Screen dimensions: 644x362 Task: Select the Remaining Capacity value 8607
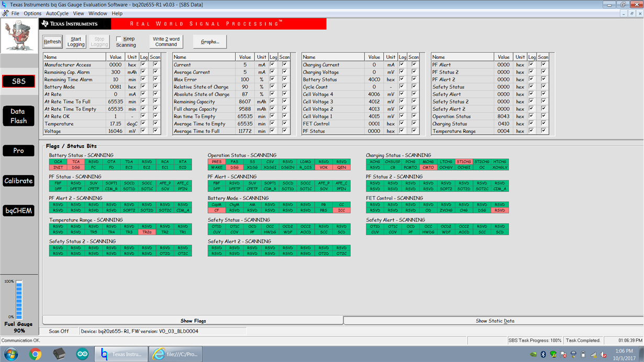pyautogui.click(x=245, y=102)
